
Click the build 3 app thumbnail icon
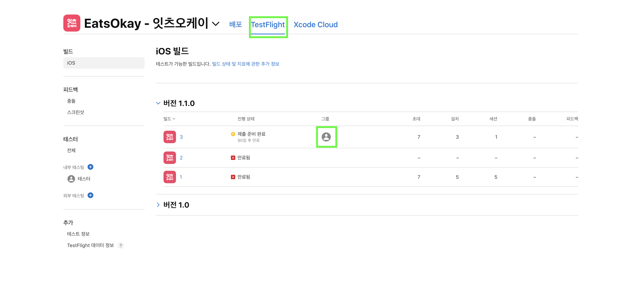pos(170,137)
